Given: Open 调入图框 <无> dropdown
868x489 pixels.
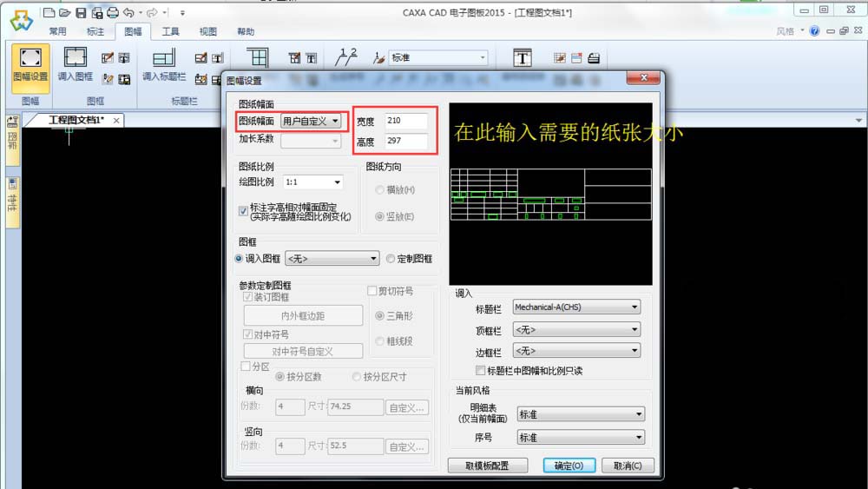Looking at the screenshot, I should pos(332,259).
